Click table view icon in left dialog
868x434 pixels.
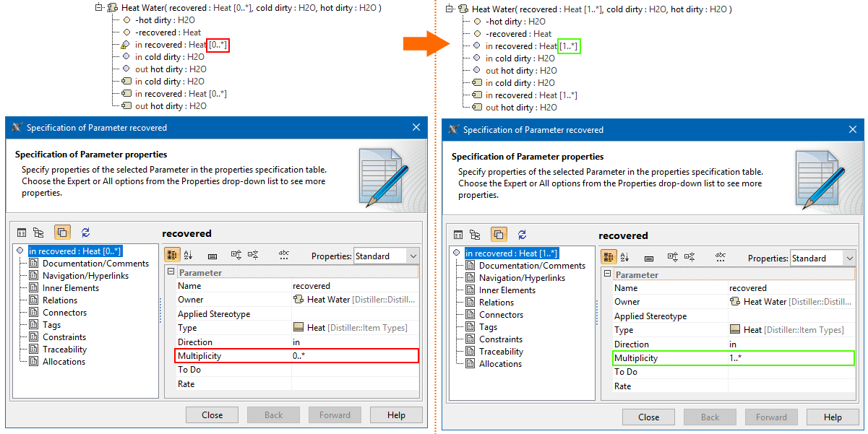click(22, 233)
